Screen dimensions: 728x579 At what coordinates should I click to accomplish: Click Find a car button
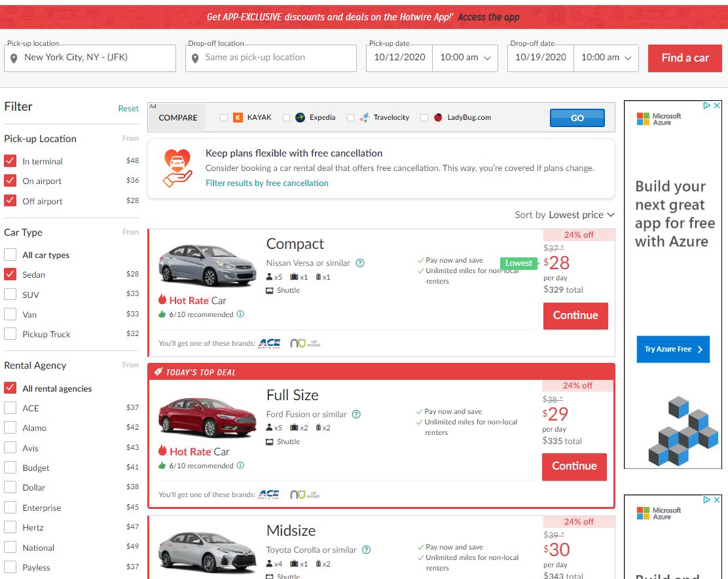(x=685, y=58)
